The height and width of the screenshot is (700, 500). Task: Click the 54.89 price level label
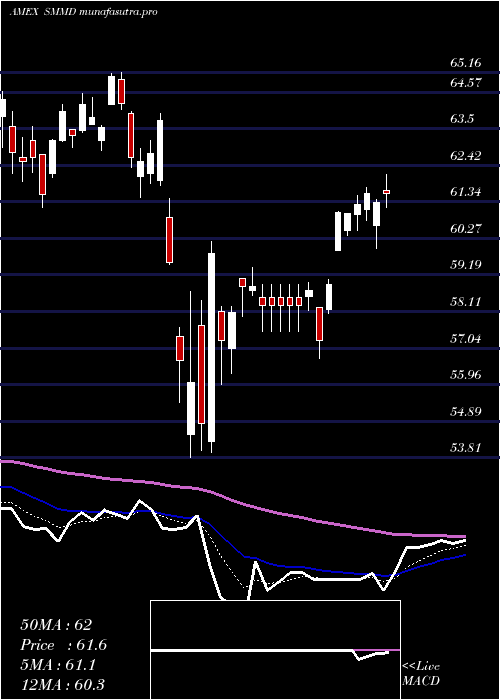[466, 411]
